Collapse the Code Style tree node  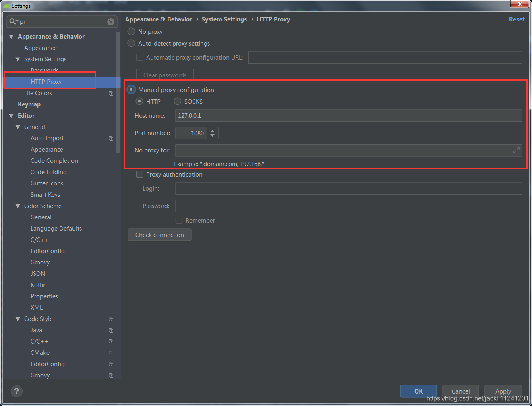pyautogui.click(x=18, y=319)
